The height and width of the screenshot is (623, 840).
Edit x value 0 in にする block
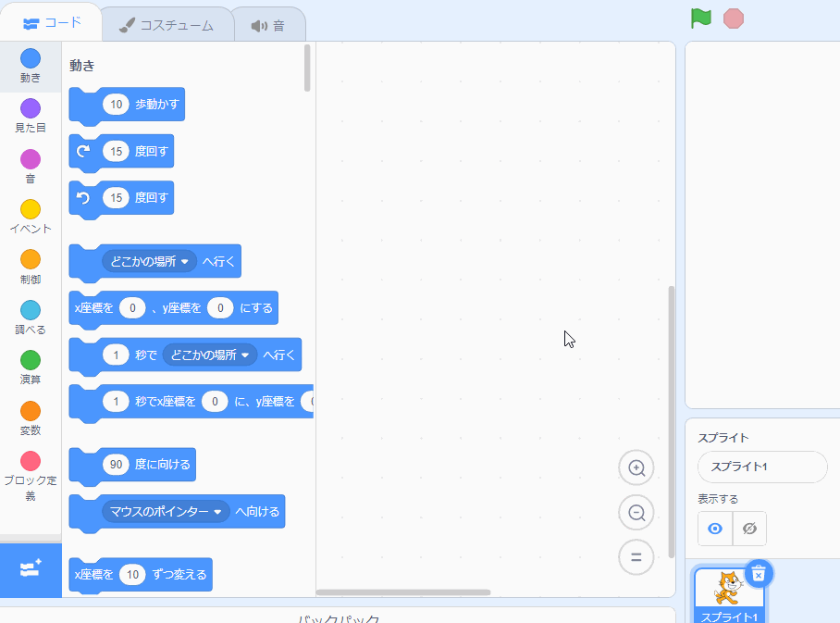(x=132, y=307)
